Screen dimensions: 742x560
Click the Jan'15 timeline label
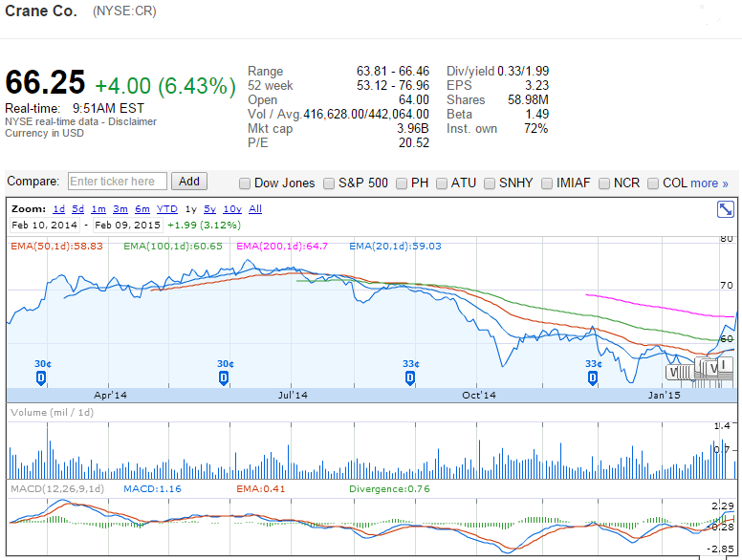click(x=664, y=395)
